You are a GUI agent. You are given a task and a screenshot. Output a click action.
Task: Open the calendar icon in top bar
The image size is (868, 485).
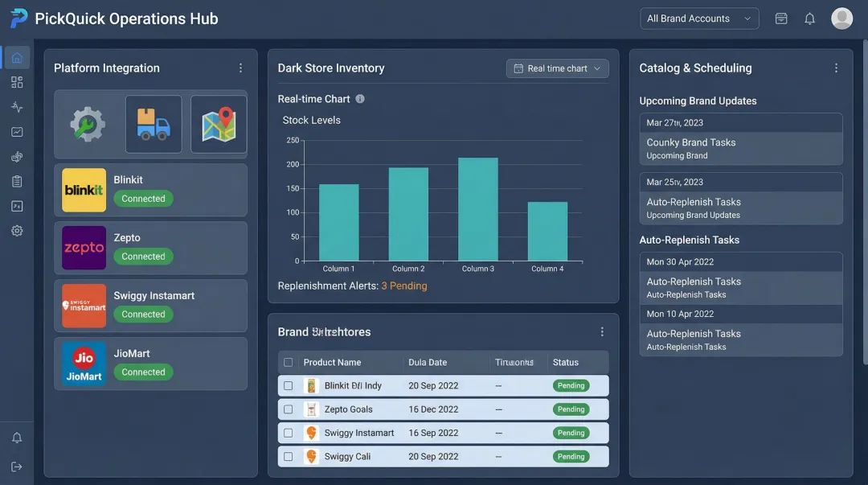point(780,18)
